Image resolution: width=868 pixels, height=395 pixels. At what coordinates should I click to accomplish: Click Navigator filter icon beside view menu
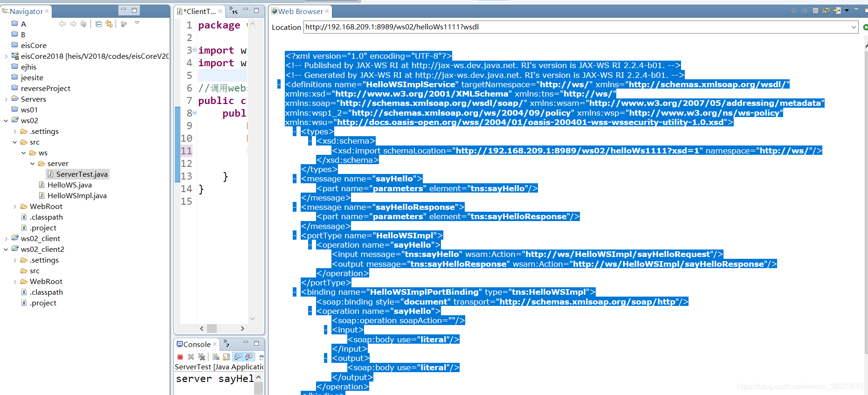124,24
